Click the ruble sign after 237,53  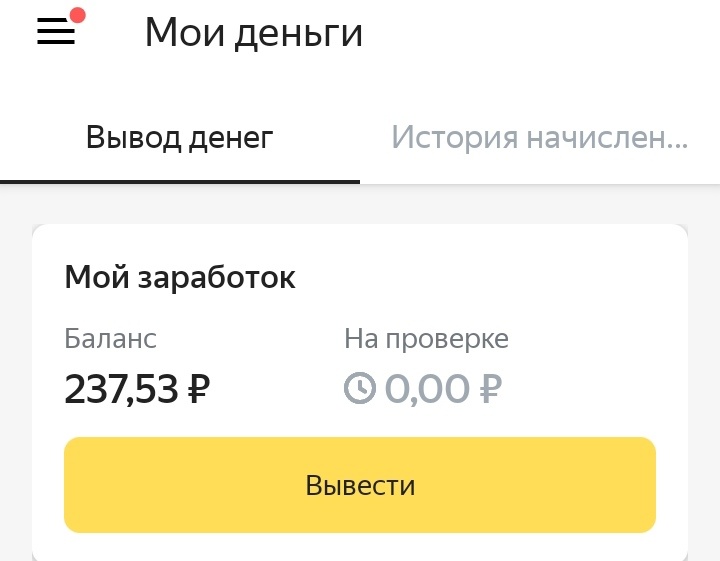tap(199, 389)
